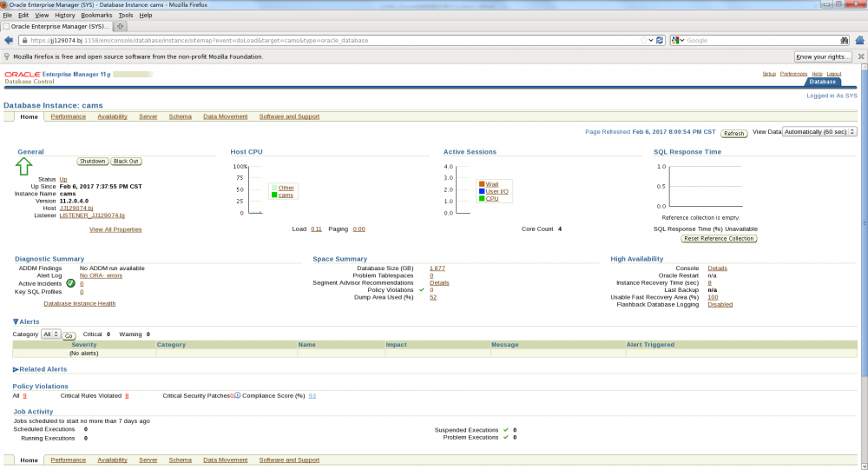868x470 pixels.
Task: Open the History menu
Action: (x=65, y=15)
